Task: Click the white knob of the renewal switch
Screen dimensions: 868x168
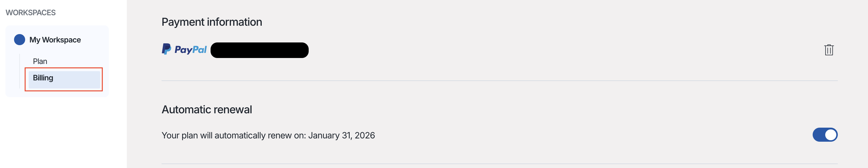Action: [830, 135]
